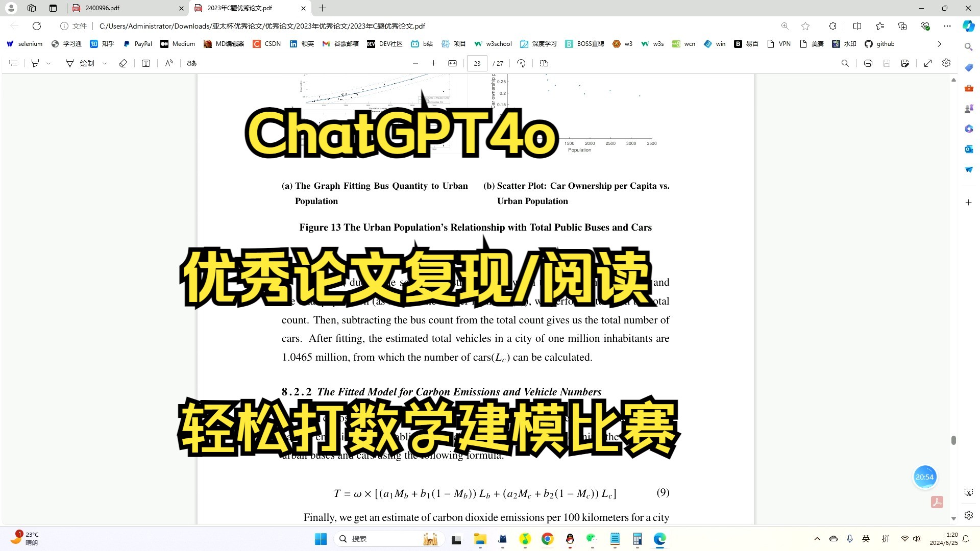Open the BOSS直聘 bookmark
980x551 pixels.
[x=584, y=44]
